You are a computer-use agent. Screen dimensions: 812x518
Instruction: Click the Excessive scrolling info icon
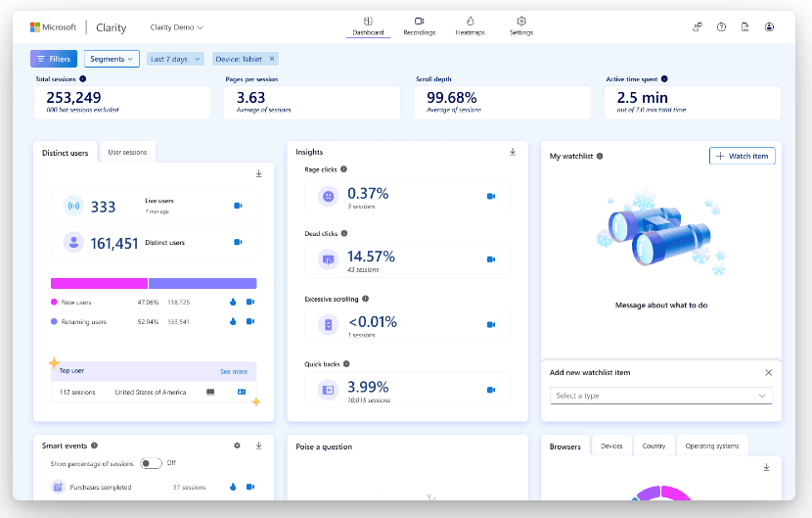coord(366,299)
